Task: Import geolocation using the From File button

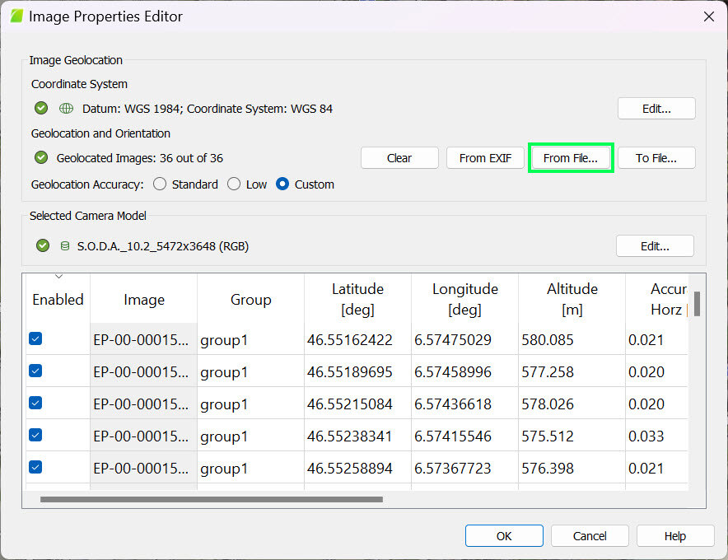Action: [571, 157]
